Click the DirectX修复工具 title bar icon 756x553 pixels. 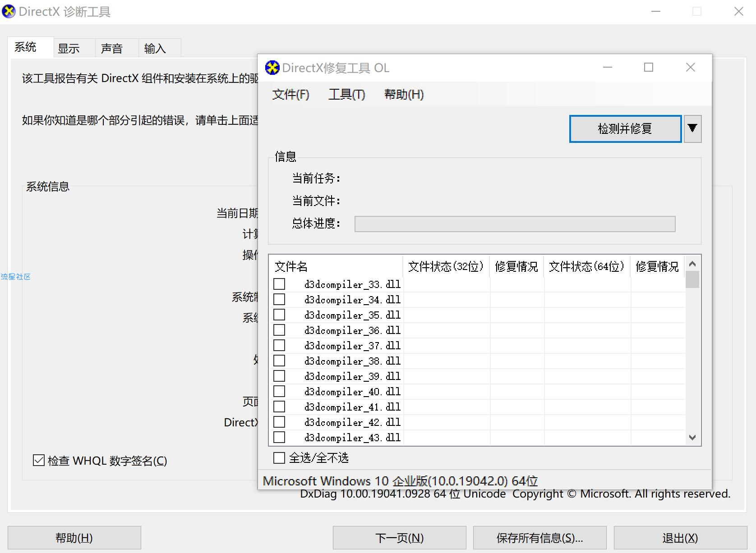(x=272, y=68)
